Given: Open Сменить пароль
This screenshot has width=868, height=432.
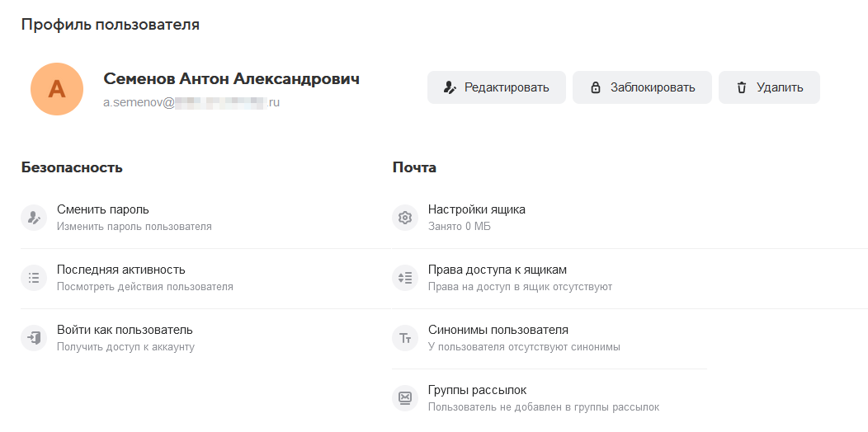Looking at the screenshot, I should pos(103,209).
